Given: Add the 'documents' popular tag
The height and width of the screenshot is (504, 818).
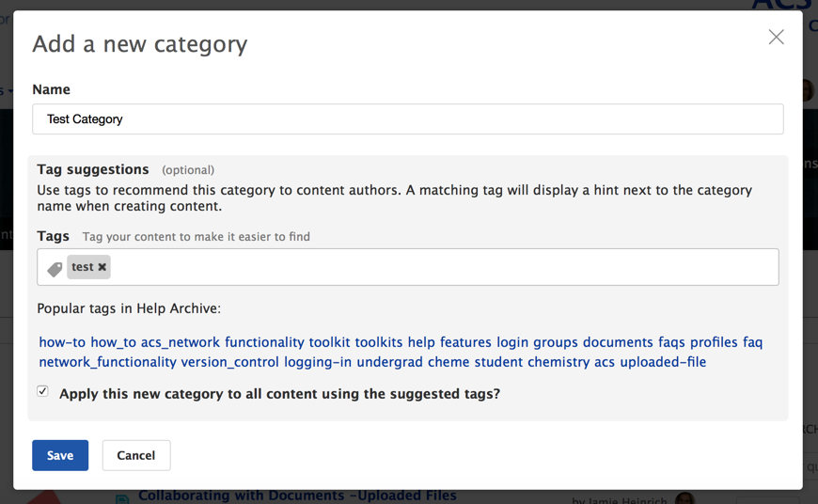Looking at the screenshot, I should click(618, 342).
